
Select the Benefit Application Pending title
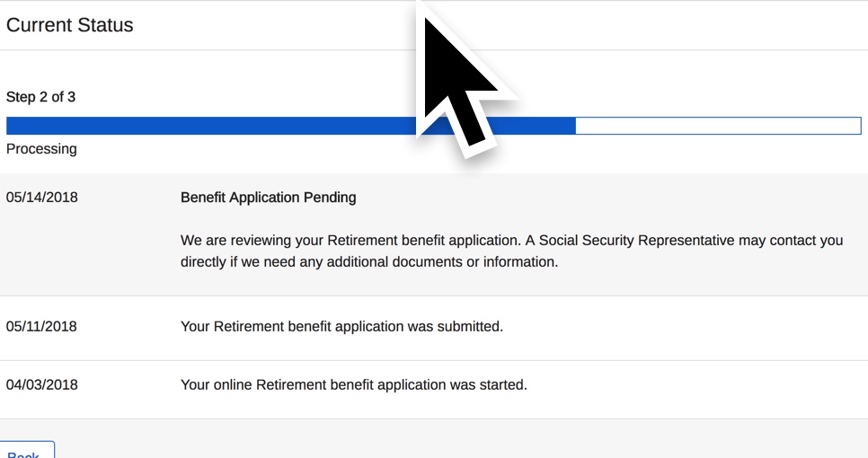tap(269, 198)
